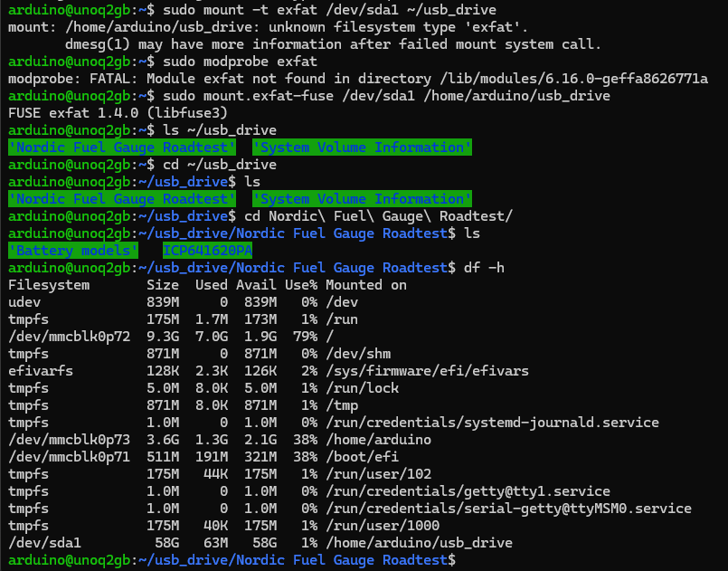Click the final empty prompt line at bottom

[232, 560]
